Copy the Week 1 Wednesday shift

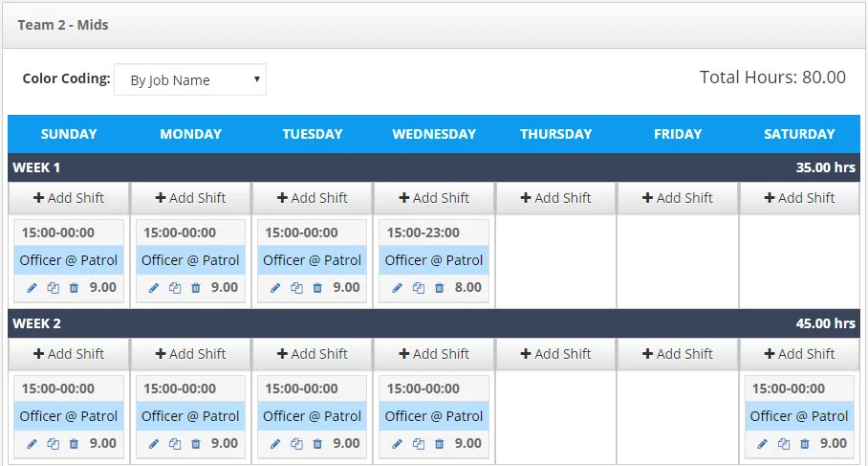tap(419, 288)
